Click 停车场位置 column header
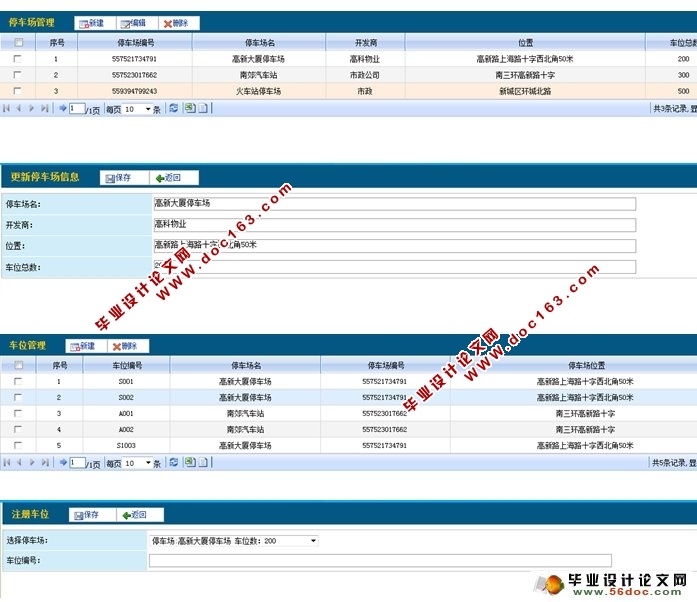The width and height of the screenshot is (697, 602). (x=586, y=365)
